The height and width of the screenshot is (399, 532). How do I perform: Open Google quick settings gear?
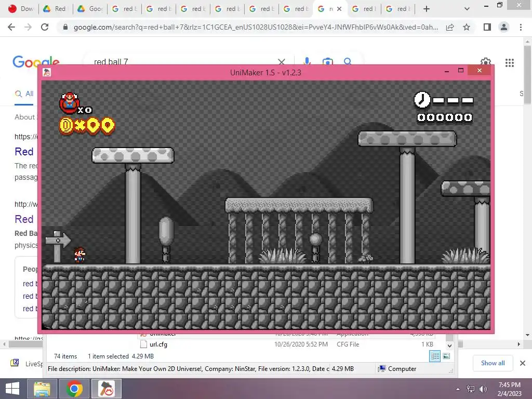[x=486, y=61]
